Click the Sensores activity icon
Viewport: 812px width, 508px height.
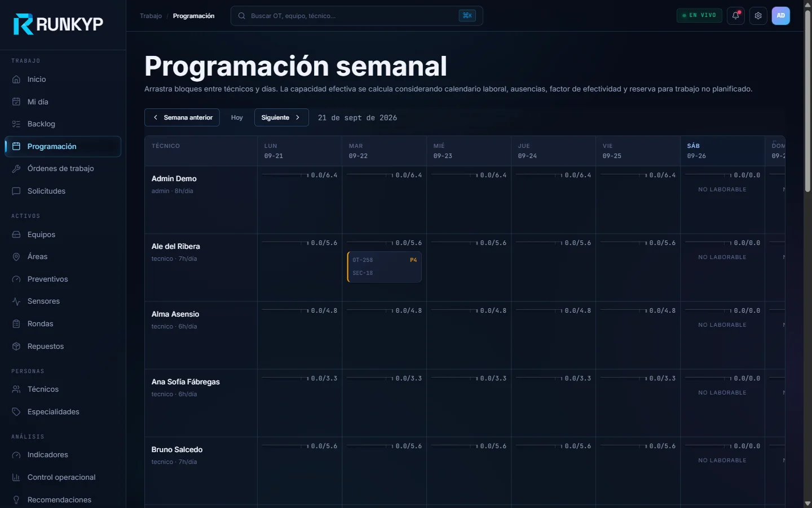tap(16, 301)
